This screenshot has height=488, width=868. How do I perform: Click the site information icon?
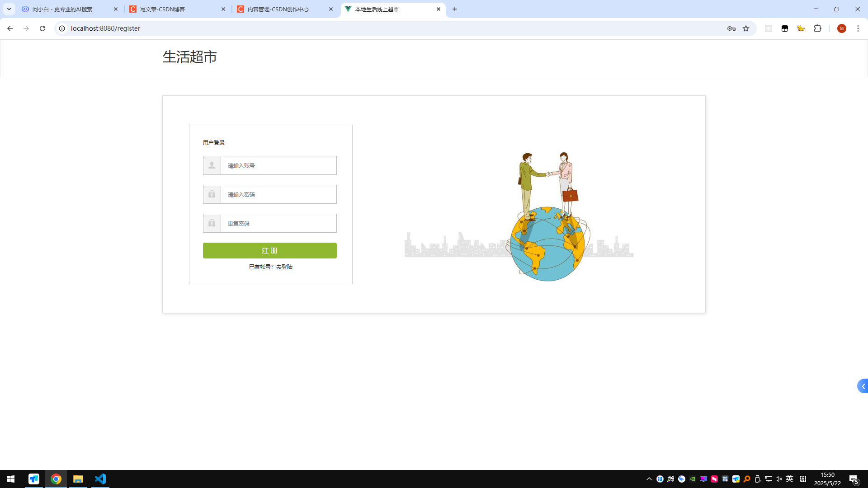click(62, 28)
